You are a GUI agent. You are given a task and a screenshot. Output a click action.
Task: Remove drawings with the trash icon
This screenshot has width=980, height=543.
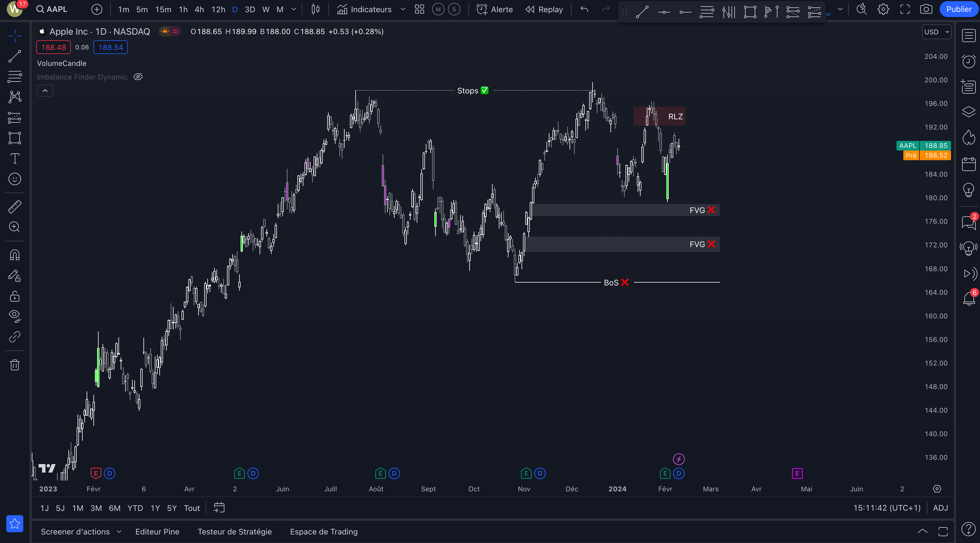pos(15,365)
